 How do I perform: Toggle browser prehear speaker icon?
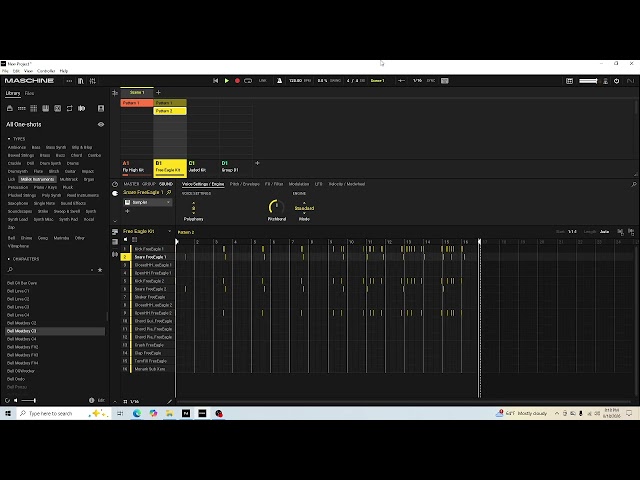[16, 400]
